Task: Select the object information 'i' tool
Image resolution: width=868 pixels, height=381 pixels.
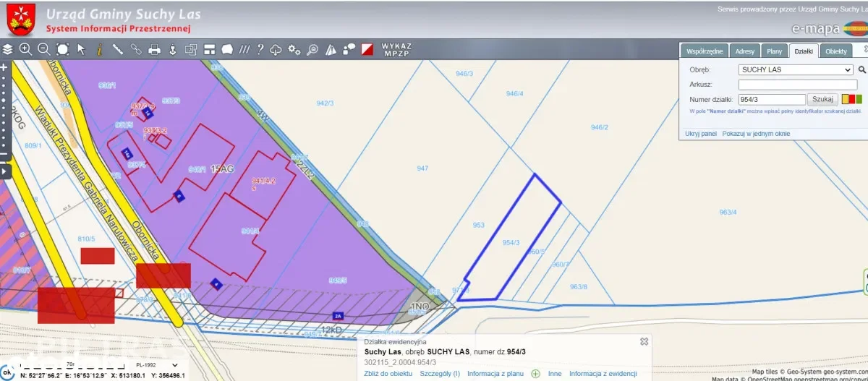Action: click(x=99, y=50)
